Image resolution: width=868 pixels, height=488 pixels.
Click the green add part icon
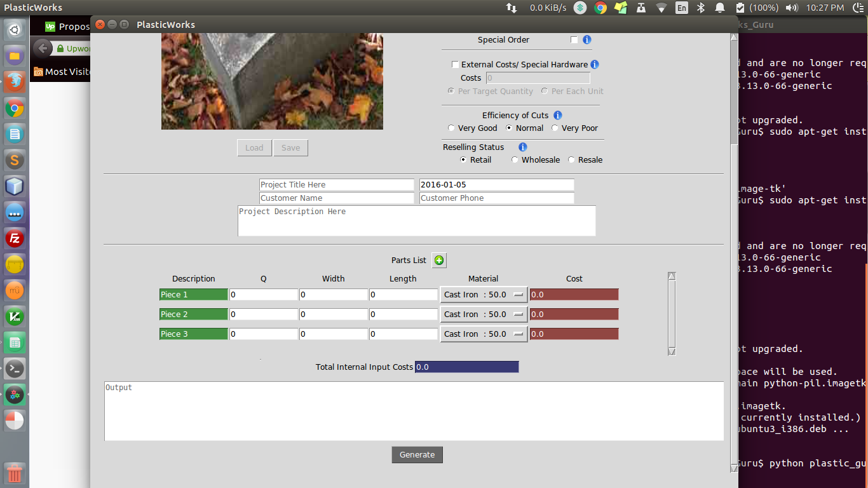pos(439,261)
